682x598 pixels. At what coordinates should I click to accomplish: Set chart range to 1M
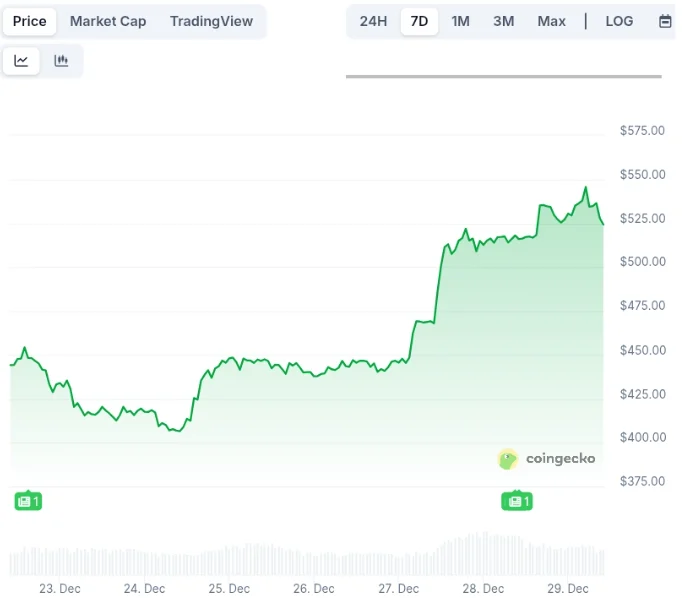point(460,21)
